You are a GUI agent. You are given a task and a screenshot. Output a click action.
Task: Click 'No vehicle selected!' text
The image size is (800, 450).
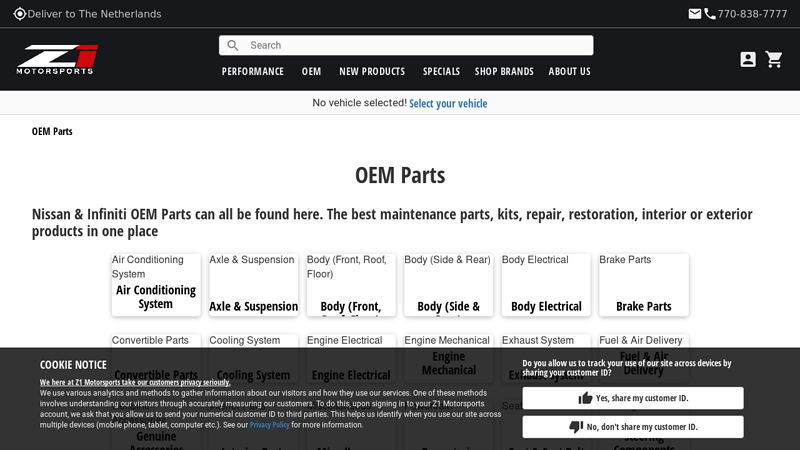(359, 103)
